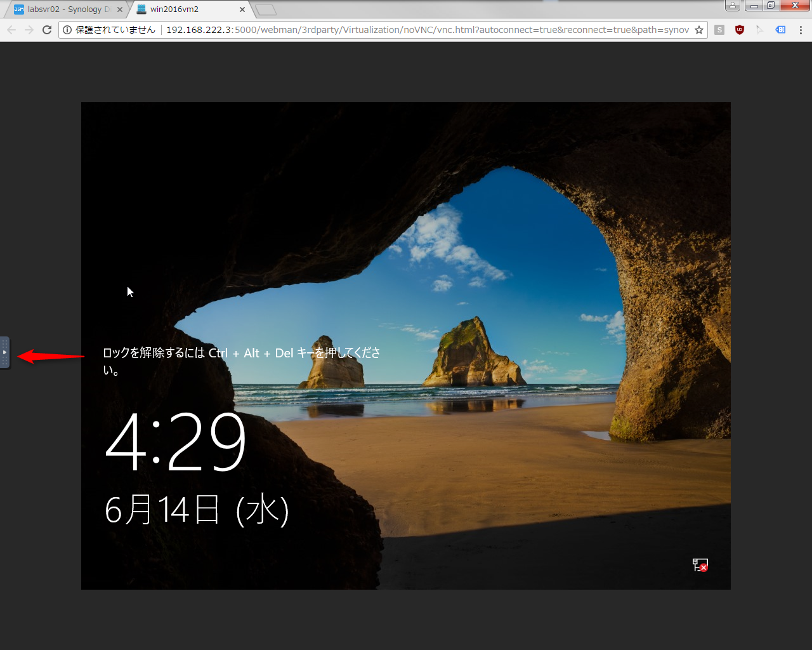This screenshot has width=812, height=650.
Task: View site info via the not-secure icon
Action: click(67, 30)
